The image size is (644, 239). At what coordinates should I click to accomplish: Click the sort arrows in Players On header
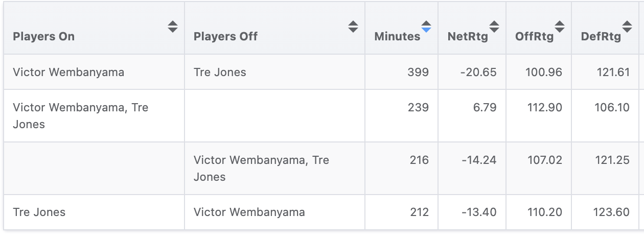(x=173, y=27)
